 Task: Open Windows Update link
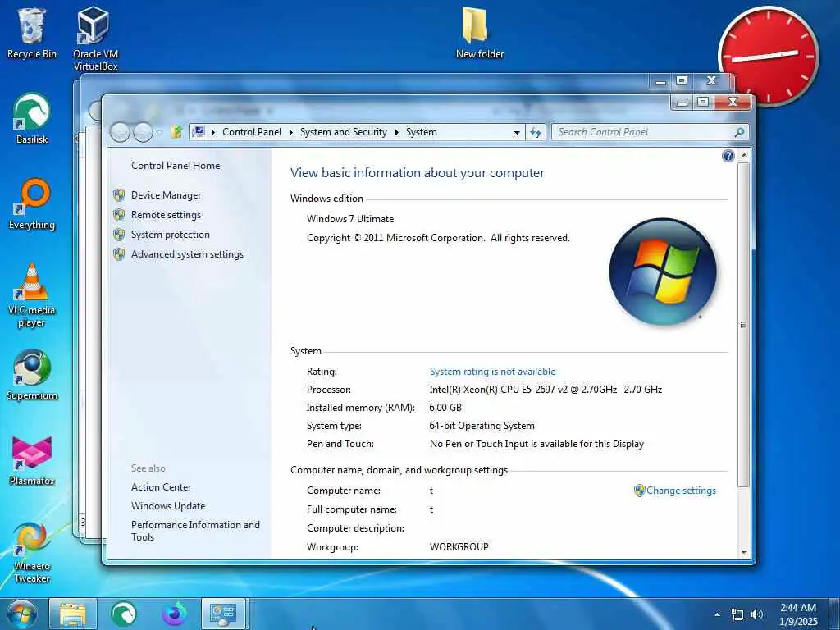pos(168,505)
